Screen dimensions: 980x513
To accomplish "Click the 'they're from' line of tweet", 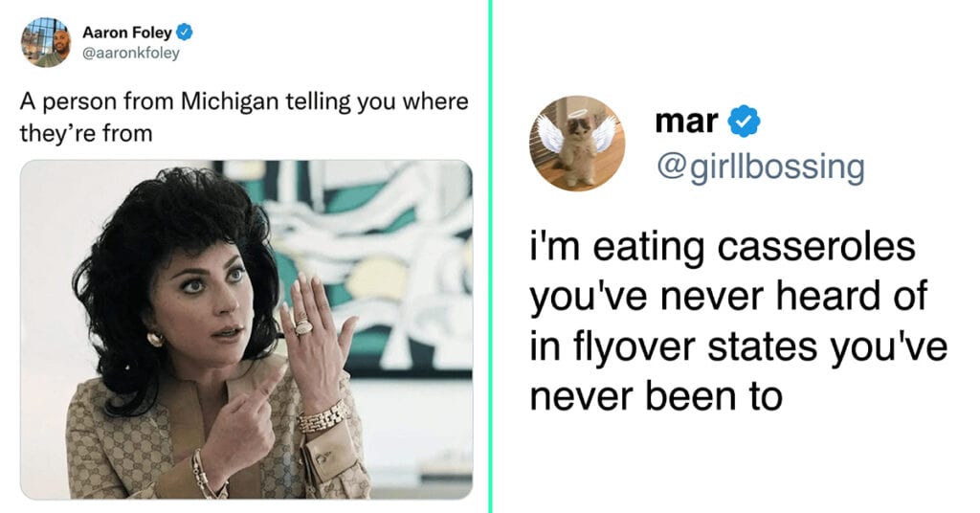I will click(x=85, y=134).
